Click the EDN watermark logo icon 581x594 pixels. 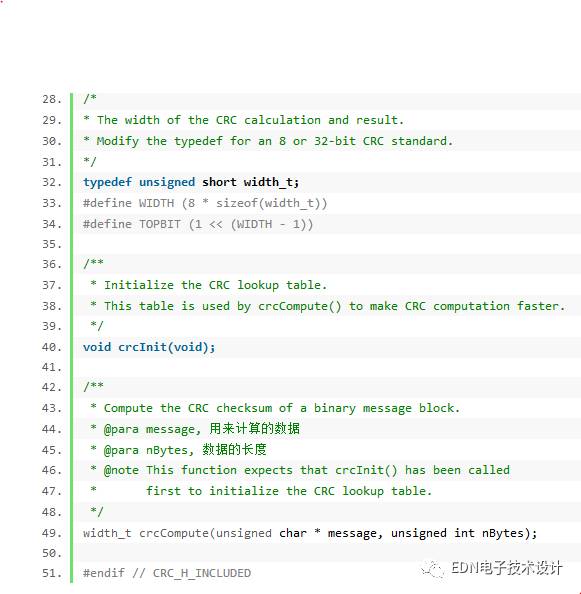(x=433, y=569)
